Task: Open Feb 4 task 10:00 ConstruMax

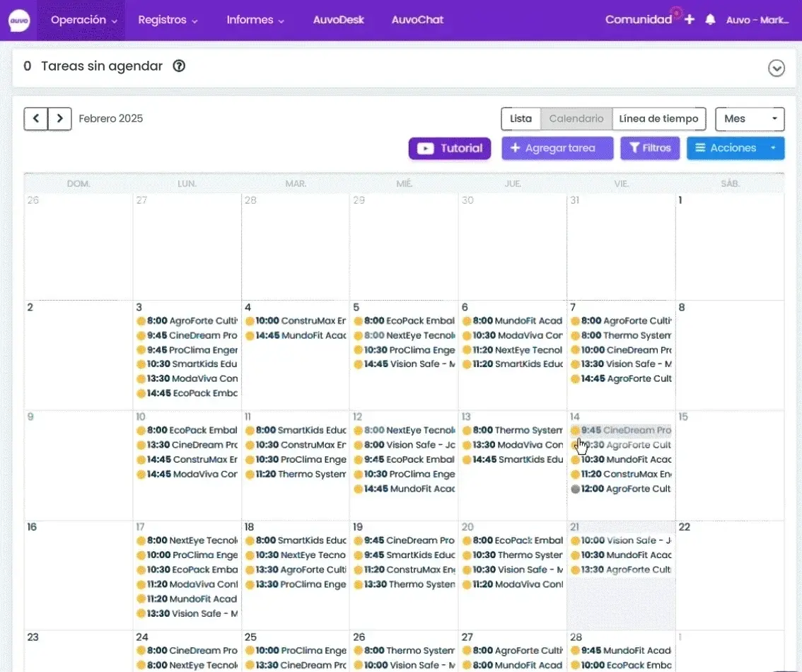Action: click(296, 321)
